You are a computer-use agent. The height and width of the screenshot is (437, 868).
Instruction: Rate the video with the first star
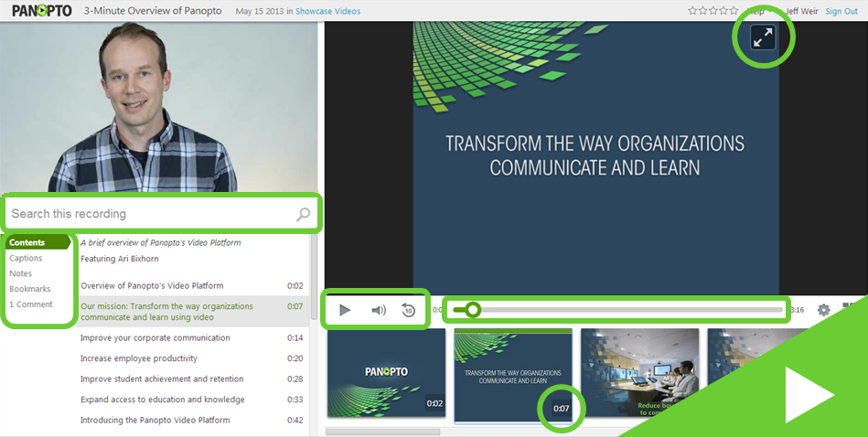coord(692,11)
